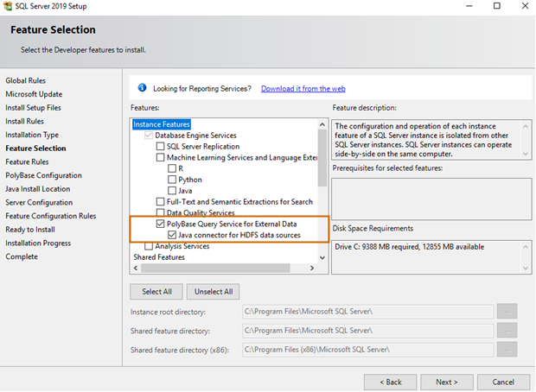Browse for instance root directory
The height and width of the screenshot is (392, 536).
coord(507,312)
